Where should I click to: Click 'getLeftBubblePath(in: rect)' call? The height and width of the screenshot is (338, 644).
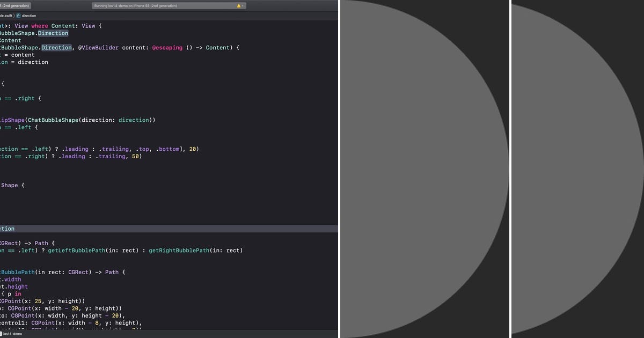tap(92, 251)
